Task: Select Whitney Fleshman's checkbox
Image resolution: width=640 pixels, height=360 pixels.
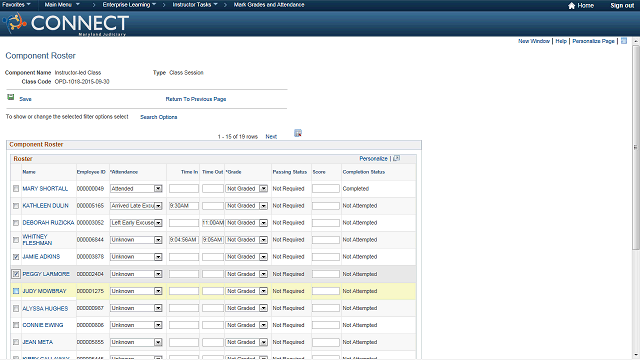Action: tap(16, 240)
